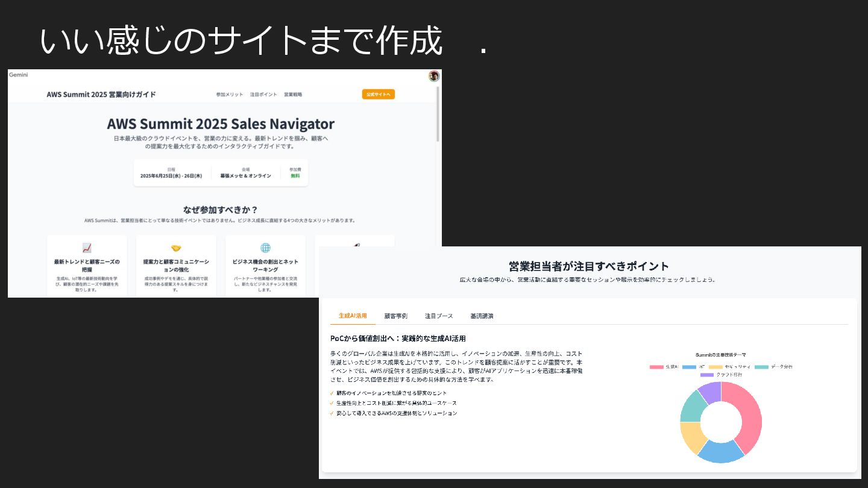The image size is (868, 488).
Task: Click the checkmark beside 安心して導入できる bullet
Action: pyautogui.click(x=332, y=413)
